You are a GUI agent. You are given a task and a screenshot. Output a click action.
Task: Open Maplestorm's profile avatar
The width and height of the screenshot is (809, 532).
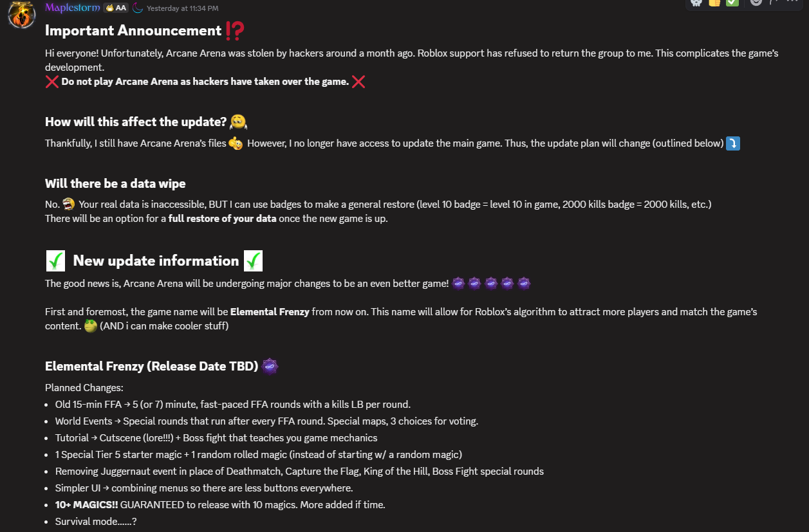[21, 14]
